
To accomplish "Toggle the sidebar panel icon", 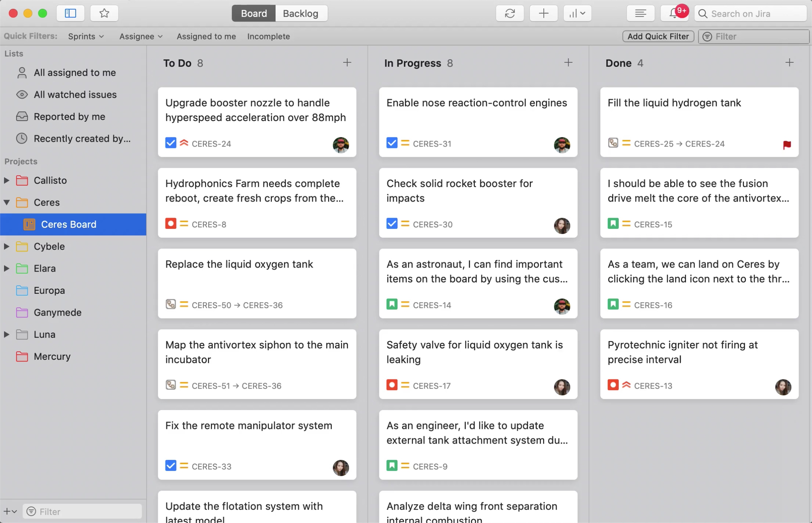I will click(70, 13).
